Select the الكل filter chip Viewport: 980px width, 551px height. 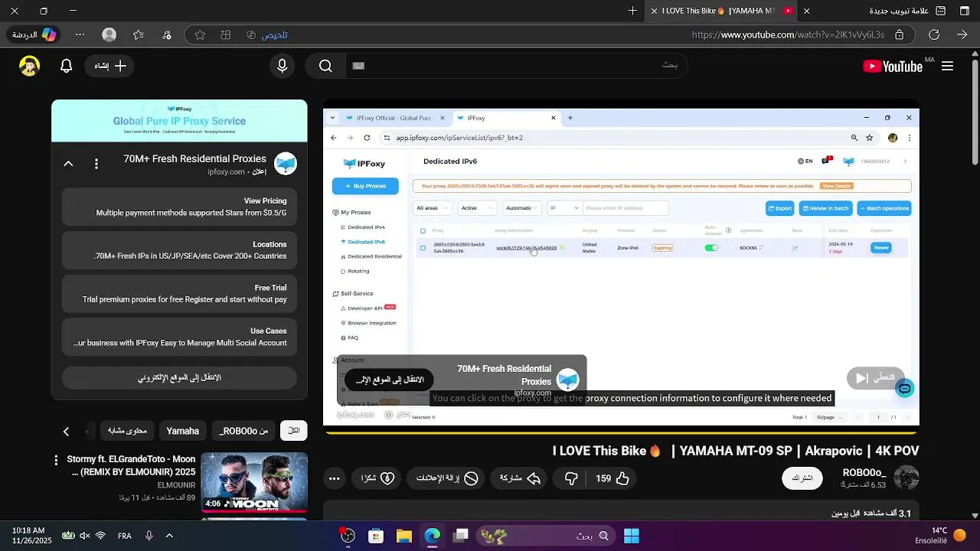[x=293, y=431]
